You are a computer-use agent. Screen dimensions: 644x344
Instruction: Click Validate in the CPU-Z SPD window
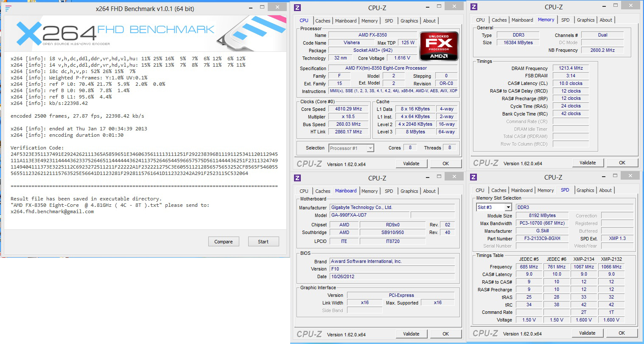(x=587, y=333)
